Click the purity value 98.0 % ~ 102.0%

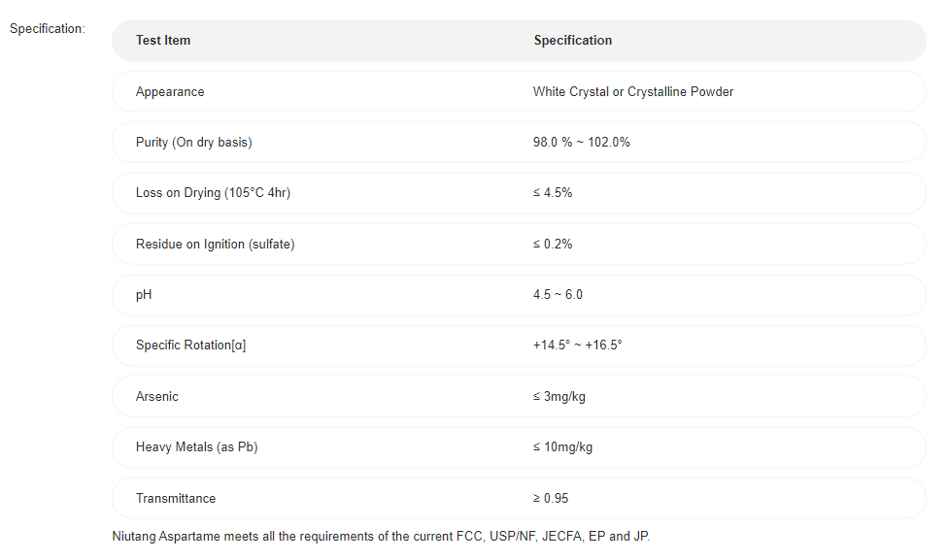(582, 143)
